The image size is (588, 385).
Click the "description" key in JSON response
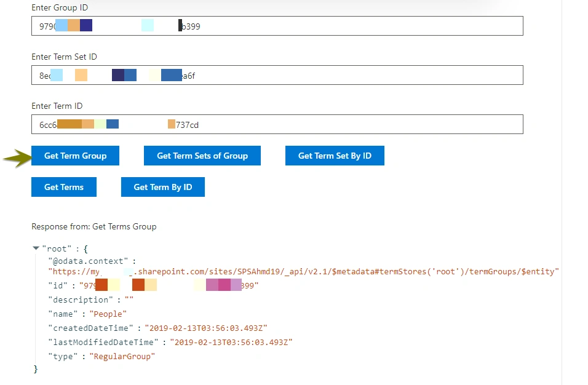[81, 300]
